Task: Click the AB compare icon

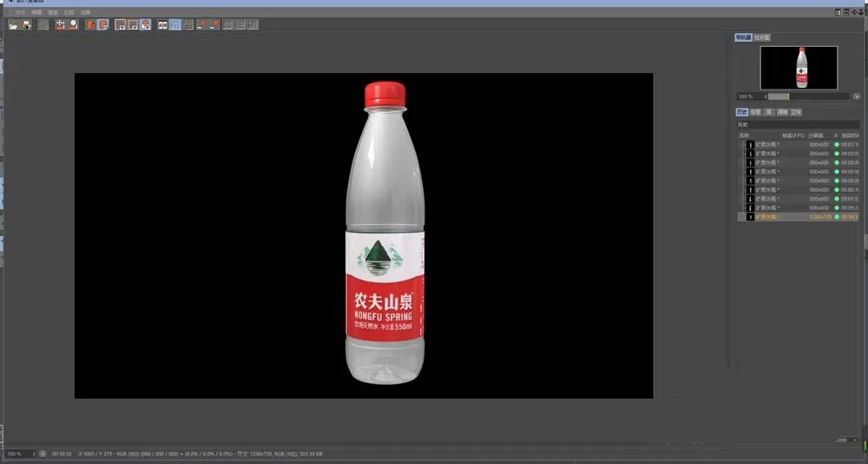Action: 163,24
